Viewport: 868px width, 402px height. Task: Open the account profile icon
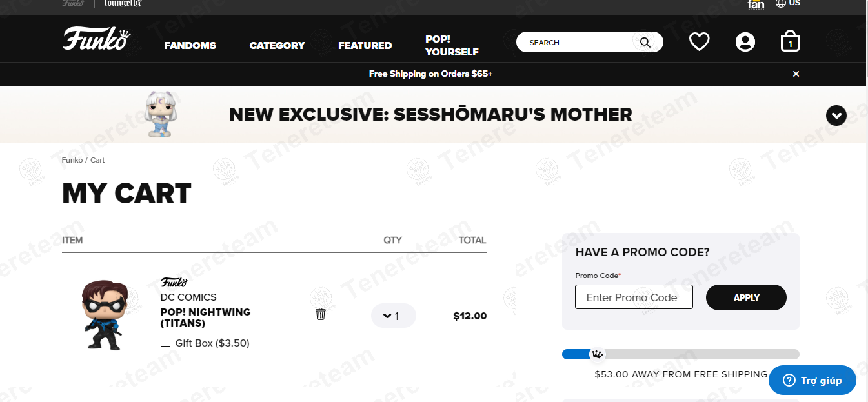coord(745,43)
